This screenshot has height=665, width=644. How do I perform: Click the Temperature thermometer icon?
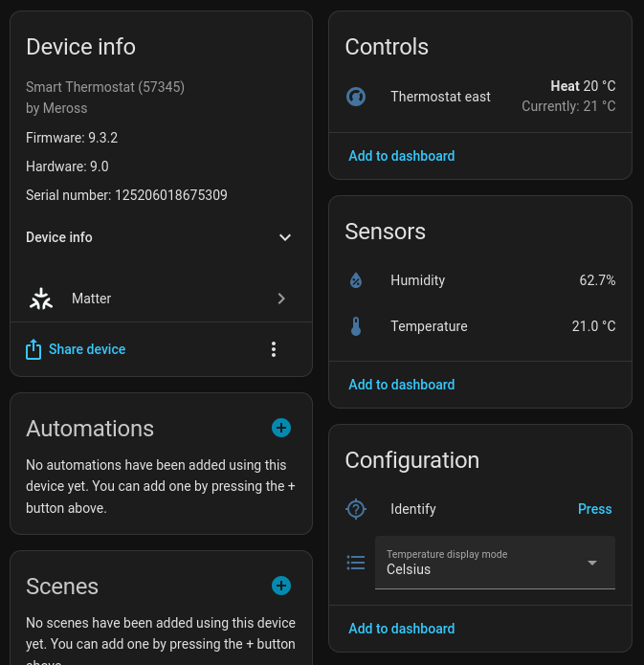point(356,326)
